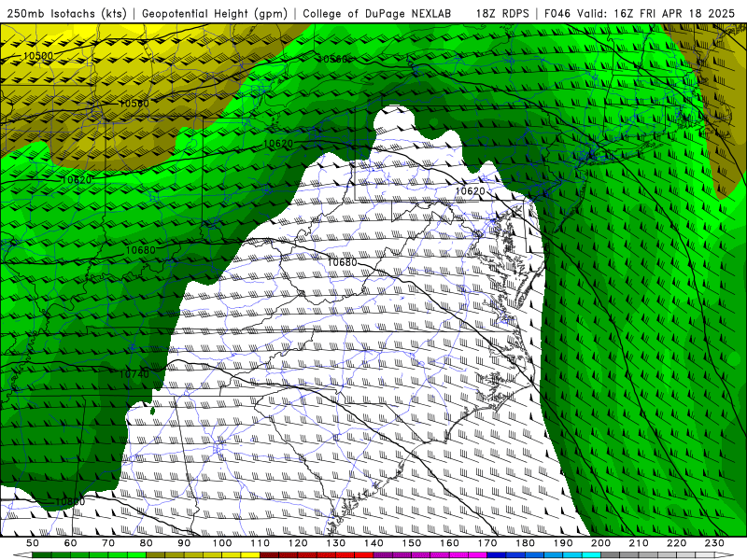747x560 pixels.
Task: Click the 10680 contour label in the white region
Action: click(342, 262)
